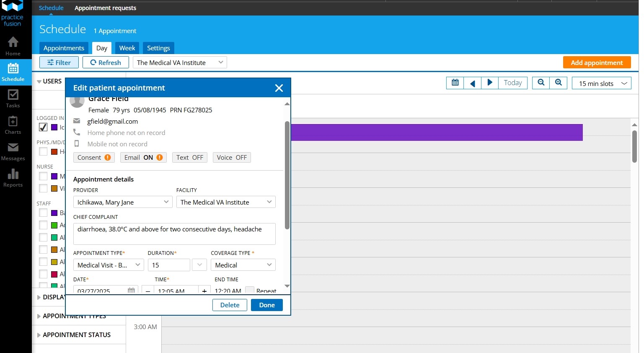Open the Facility dropdown in the dialog
Image resolution: width=644 pixels, height=353 pixels.
[226, 202]
